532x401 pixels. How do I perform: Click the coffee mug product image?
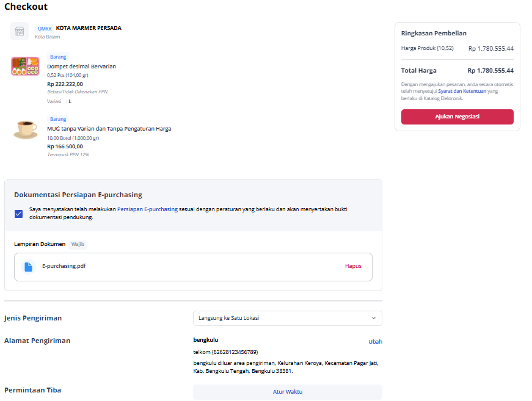click(x=26, y=130)
